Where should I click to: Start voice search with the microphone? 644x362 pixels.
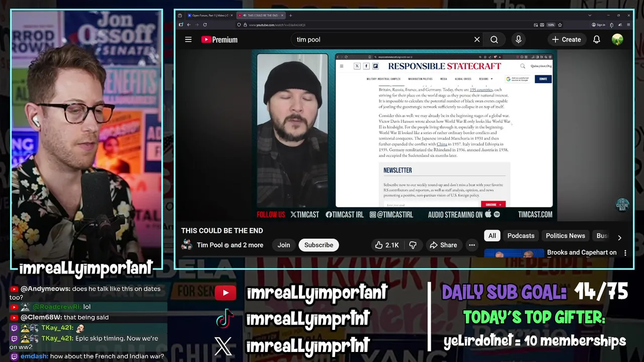(x=518, y=39)
